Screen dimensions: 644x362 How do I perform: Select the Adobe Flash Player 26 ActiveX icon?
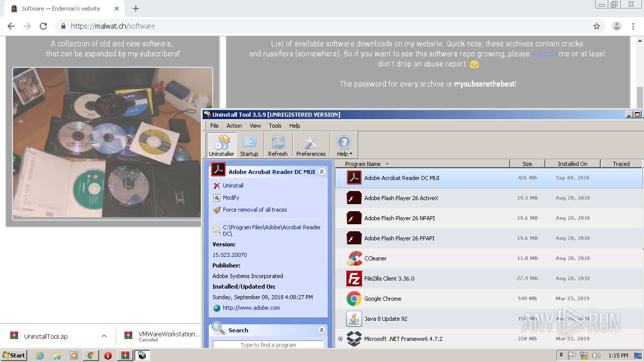coord(354,198)
